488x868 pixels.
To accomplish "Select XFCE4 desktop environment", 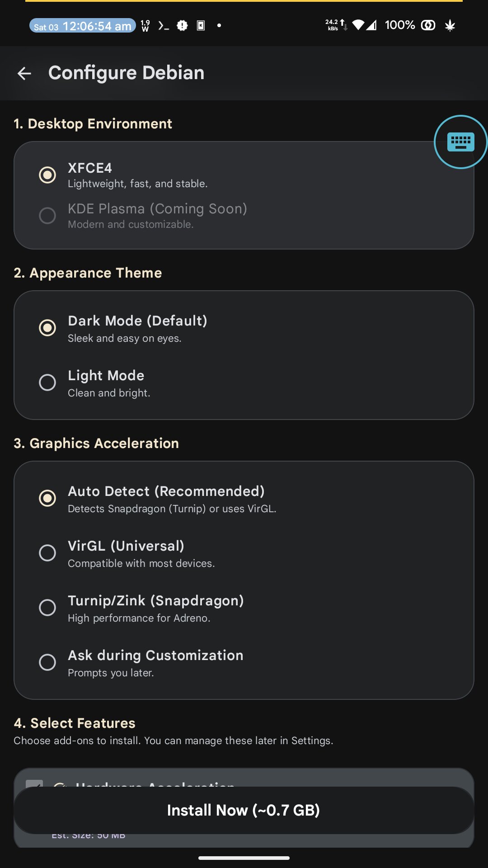I will click(x=244, y=175).
